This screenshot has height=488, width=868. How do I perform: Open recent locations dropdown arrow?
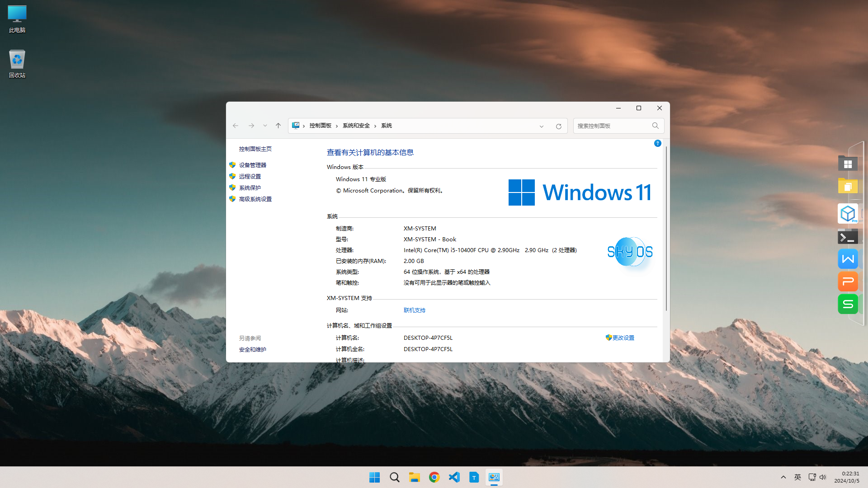click(265, 126)
